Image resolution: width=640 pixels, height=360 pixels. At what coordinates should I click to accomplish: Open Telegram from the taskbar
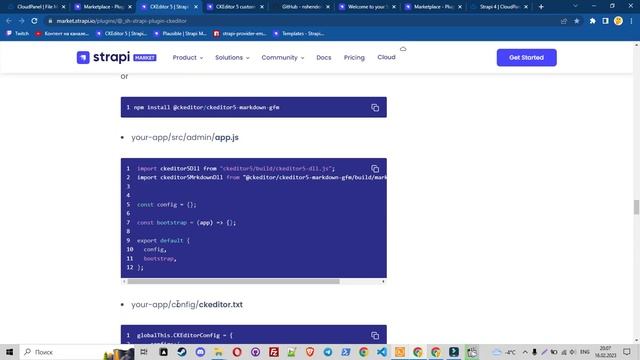pyautogui.click(x=328, y=352)
